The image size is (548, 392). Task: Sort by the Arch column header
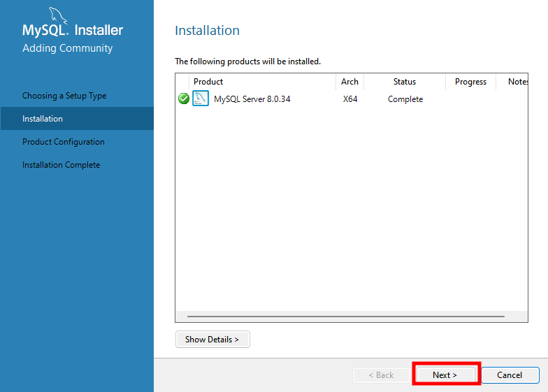pyautogui.click(x=349, y=82)
